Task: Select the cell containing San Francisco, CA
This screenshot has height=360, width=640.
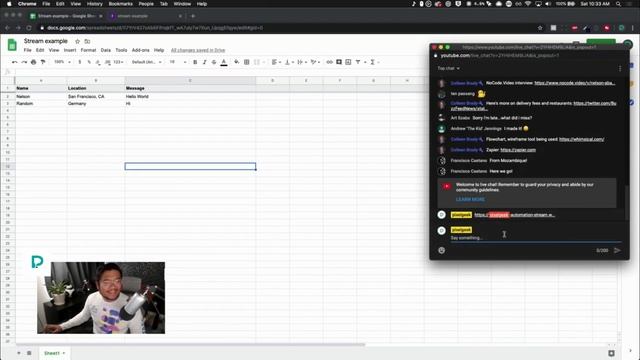Action: [96, 97]
